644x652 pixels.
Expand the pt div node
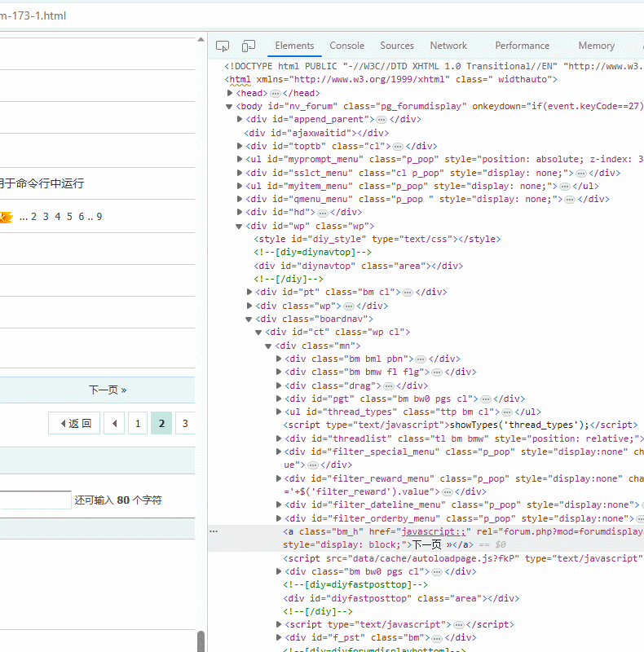point(249,292)
